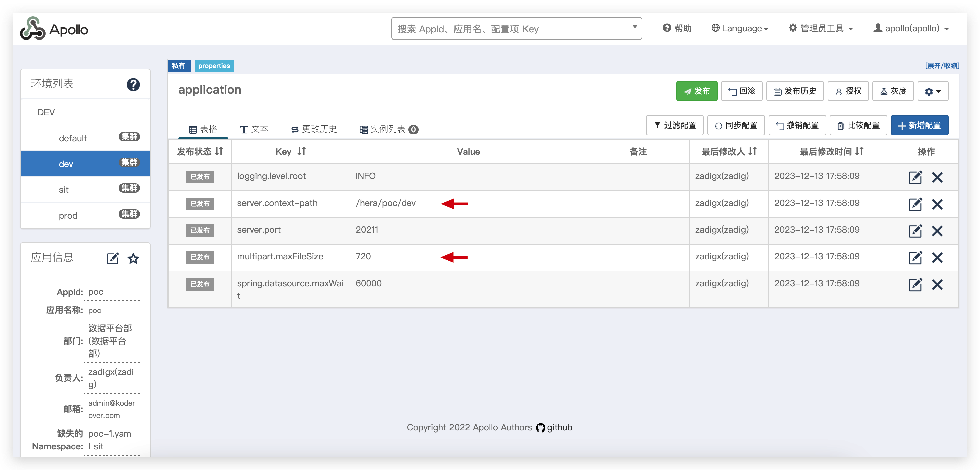980x470 pixels.
Task: Delete the multipart.maxFileSize entry
Action: tap(937, 258)
